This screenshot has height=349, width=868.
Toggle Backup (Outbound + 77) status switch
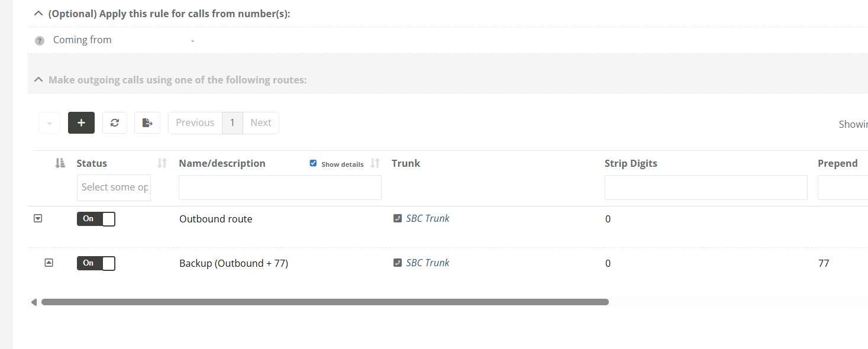pos(96,263)
